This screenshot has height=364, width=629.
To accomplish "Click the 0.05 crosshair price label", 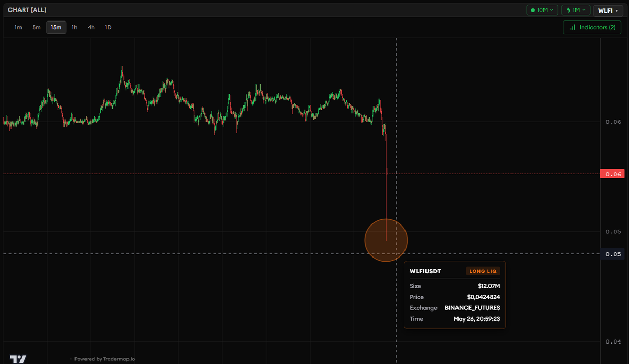I will [x=612, y=254].
